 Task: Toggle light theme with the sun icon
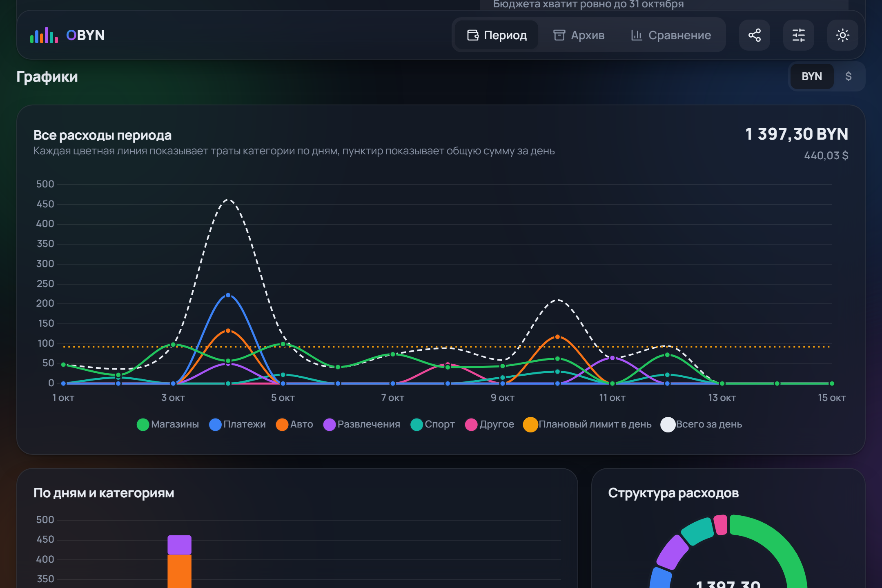point(842,35)
